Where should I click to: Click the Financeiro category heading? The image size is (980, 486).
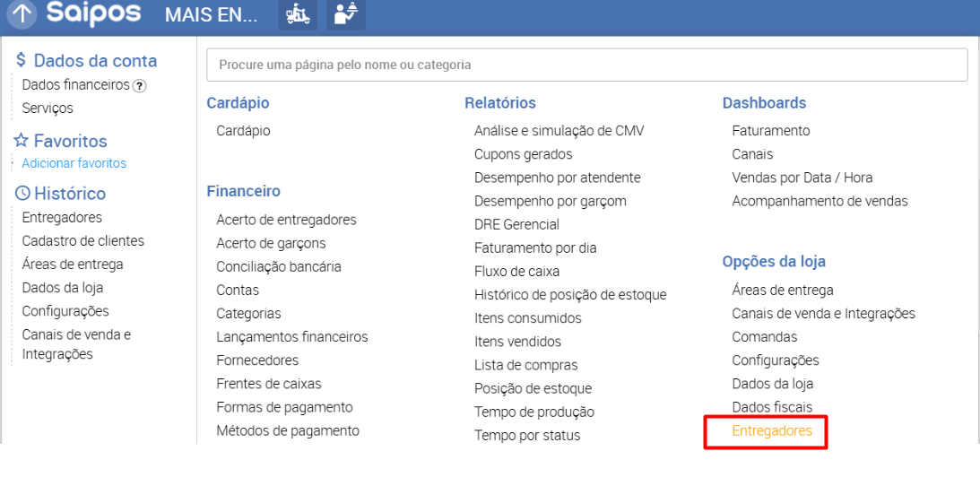tap(243, 191)
